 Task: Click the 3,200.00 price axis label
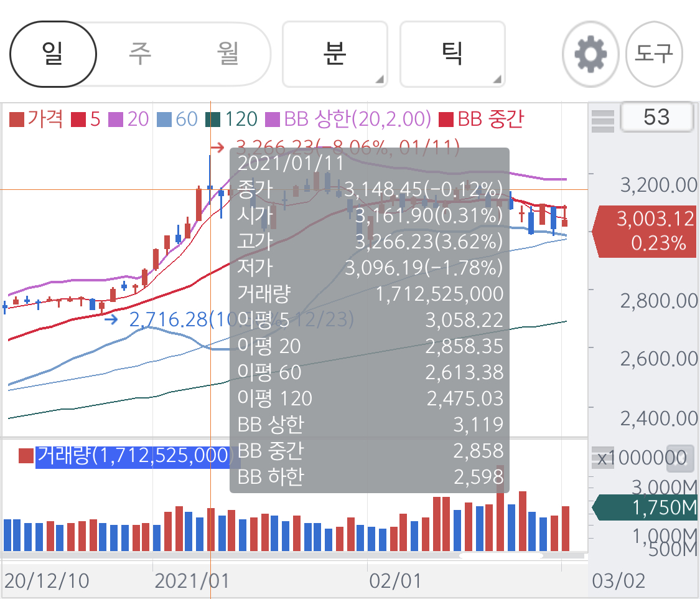[659, 184]
